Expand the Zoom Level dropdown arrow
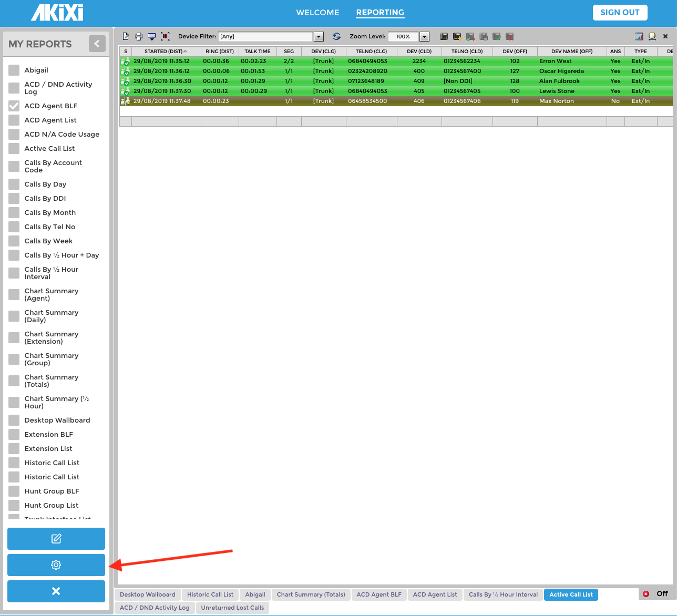The width and height of the screenshot is (677, 616). click(425, 37)
